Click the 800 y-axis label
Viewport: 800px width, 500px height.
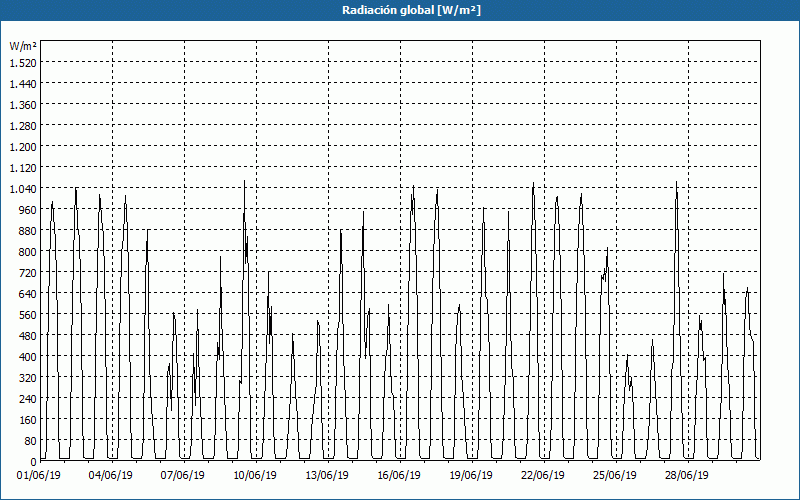pyautogui.click(x=27, y=252)
